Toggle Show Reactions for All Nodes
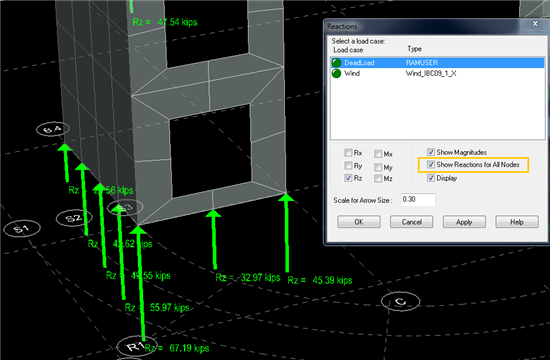This screenshot has height=360, width=550. point(431,164)
